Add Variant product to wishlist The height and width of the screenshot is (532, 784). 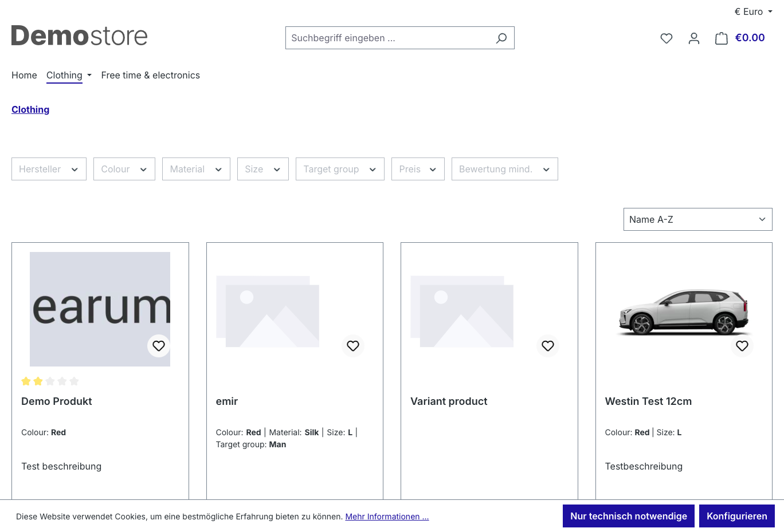pos(548,346)
